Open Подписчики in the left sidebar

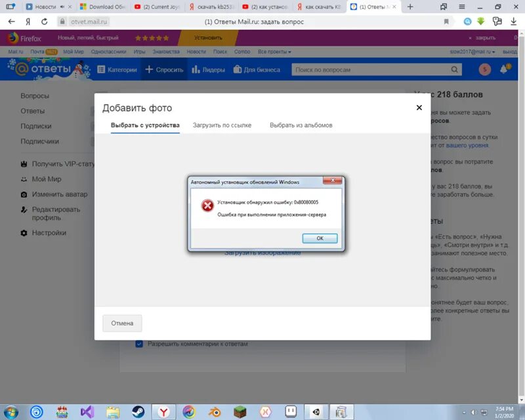[x=39, y=141]
